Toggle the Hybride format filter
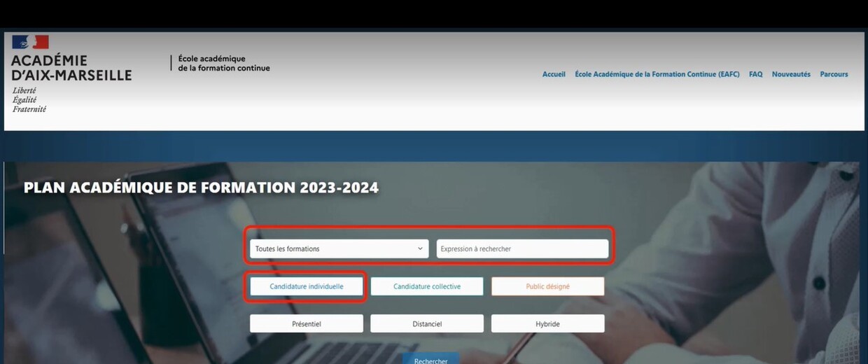 [x=548, y=323]
